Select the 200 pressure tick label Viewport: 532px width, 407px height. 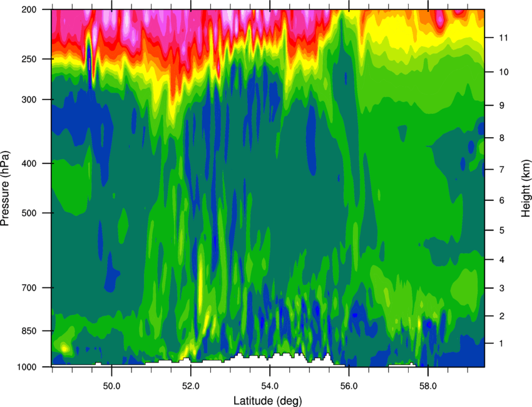coord(29,9)
